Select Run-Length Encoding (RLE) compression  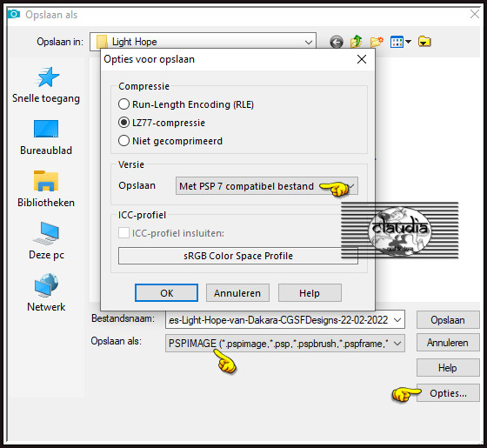click(x=186, y=104)
